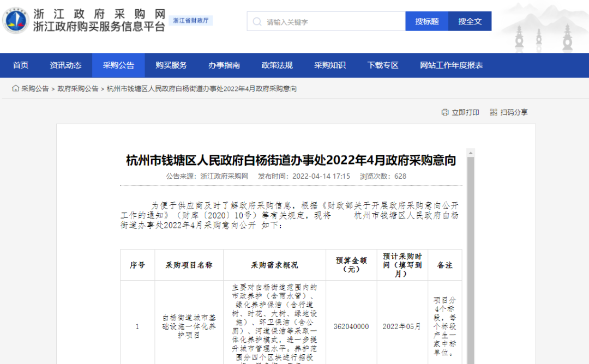Screen dimensions: 589x364
Task: Click the vertical scrollbar in announcement panel
Action: click(471, 245)
